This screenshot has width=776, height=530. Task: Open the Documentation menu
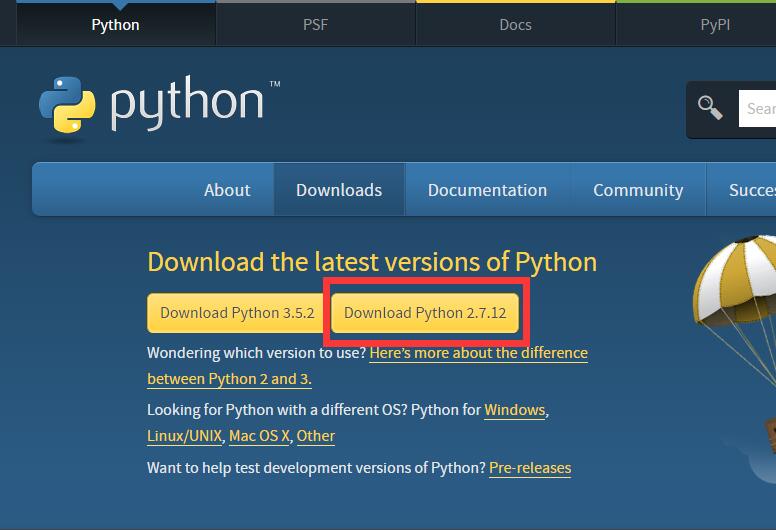[x=487, y=190]
